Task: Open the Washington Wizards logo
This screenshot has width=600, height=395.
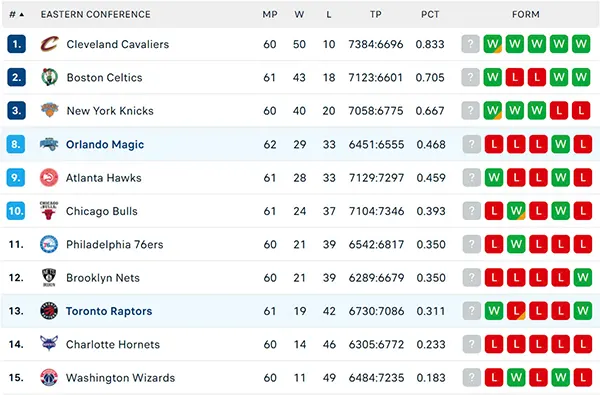Action: pos(49,377)
